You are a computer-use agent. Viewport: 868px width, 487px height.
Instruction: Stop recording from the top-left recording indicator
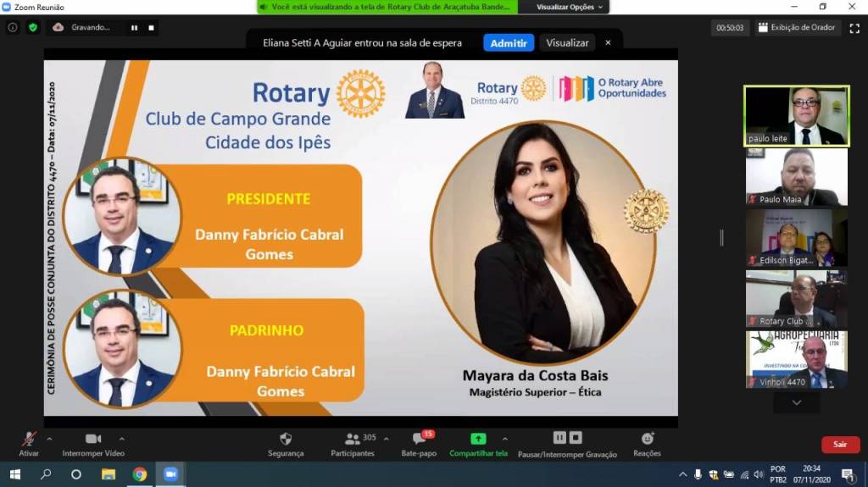pyautogui.click(x=152, y=27)
